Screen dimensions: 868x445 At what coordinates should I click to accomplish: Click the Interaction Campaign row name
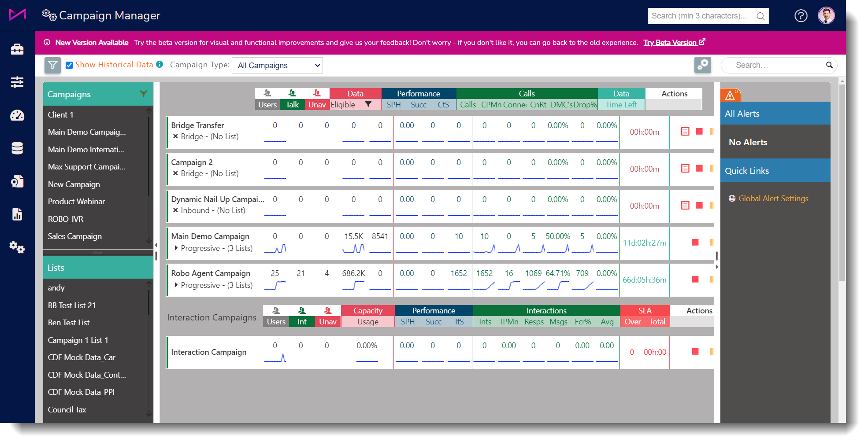[209, 352]
